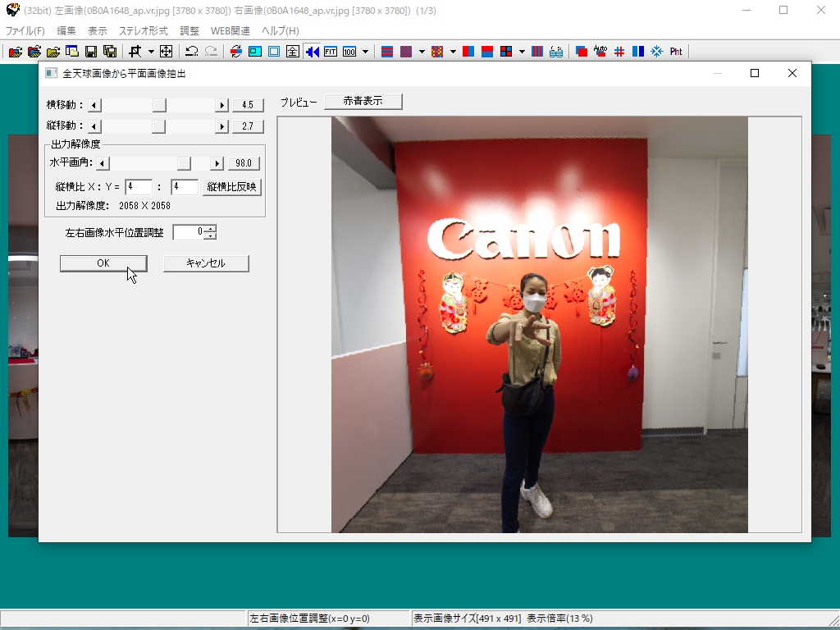Open the ファイル(F) menu
The width and height of the screenshot is (840, 630).
click(25, 31)
